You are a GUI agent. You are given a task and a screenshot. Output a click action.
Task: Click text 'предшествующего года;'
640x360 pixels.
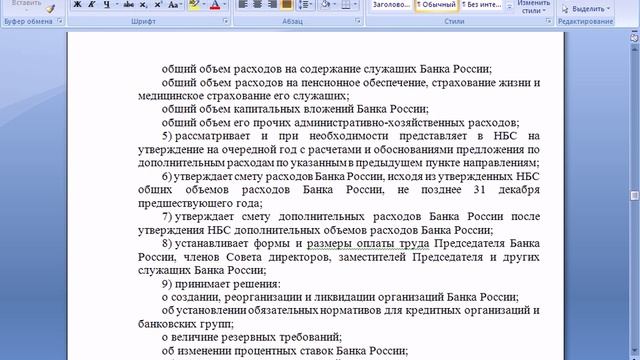(200, 203)
